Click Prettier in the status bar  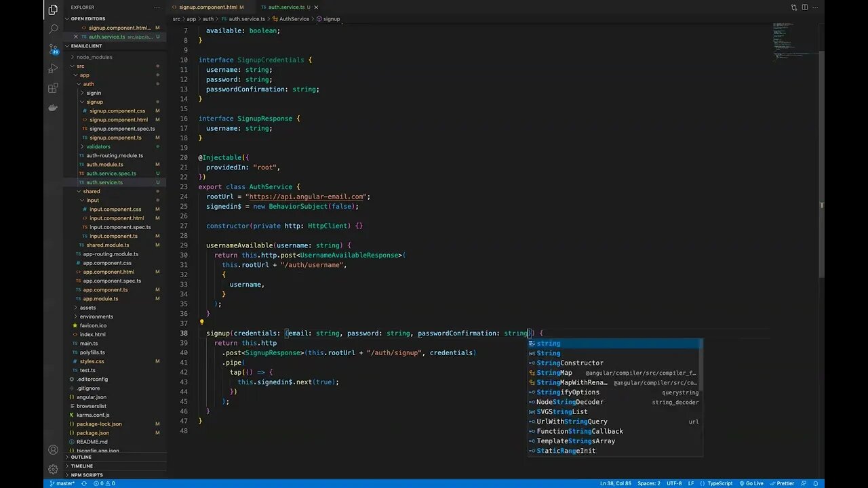tap(782, 483)
